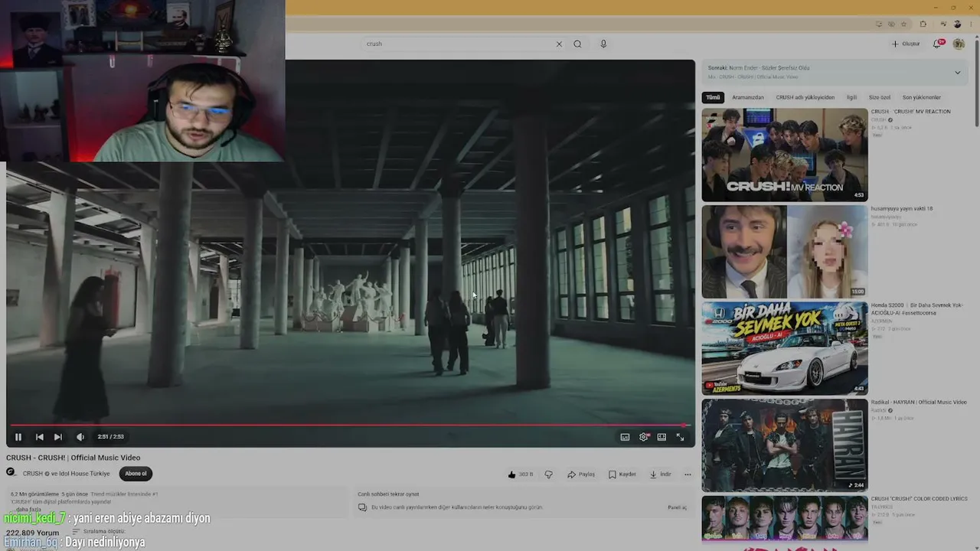Open the Oluştur create menu
Viewport: 980px width, 551px height.
click(906, 44)
